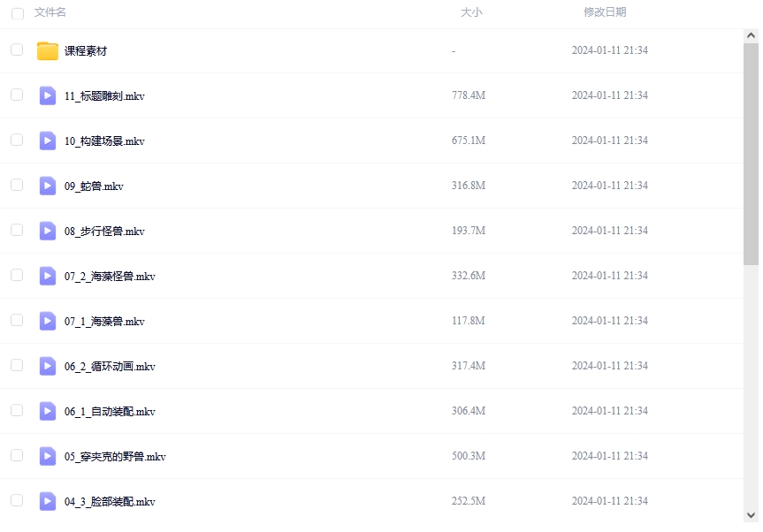Viewport: 763px width, 532px height.
Task: Click the video icon for 05_穿夹克的野兽.mkv
Action: click(48, 457)
